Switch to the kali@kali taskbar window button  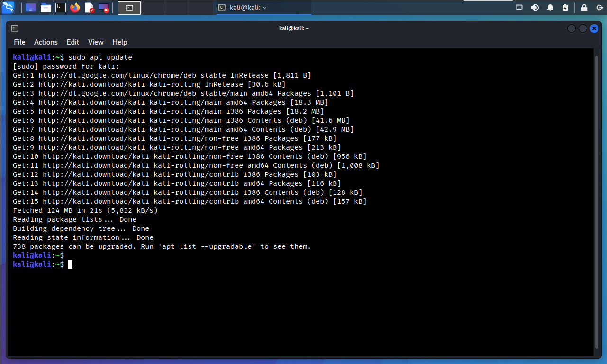click(263, 8)
